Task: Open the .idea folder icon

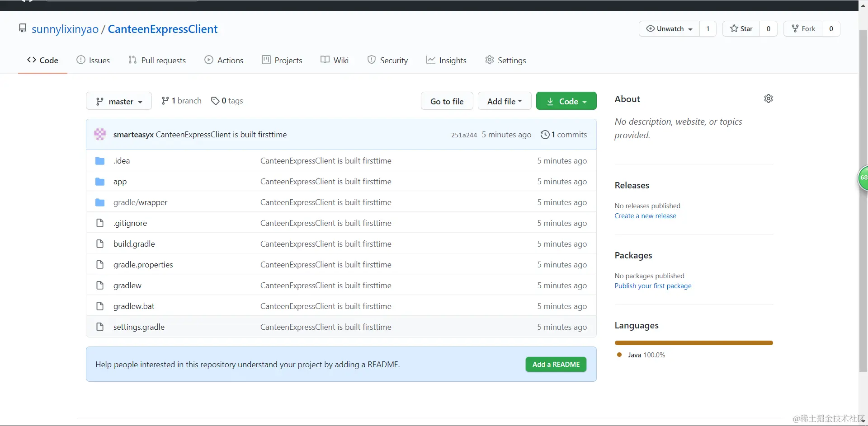Action: point(100,161)
